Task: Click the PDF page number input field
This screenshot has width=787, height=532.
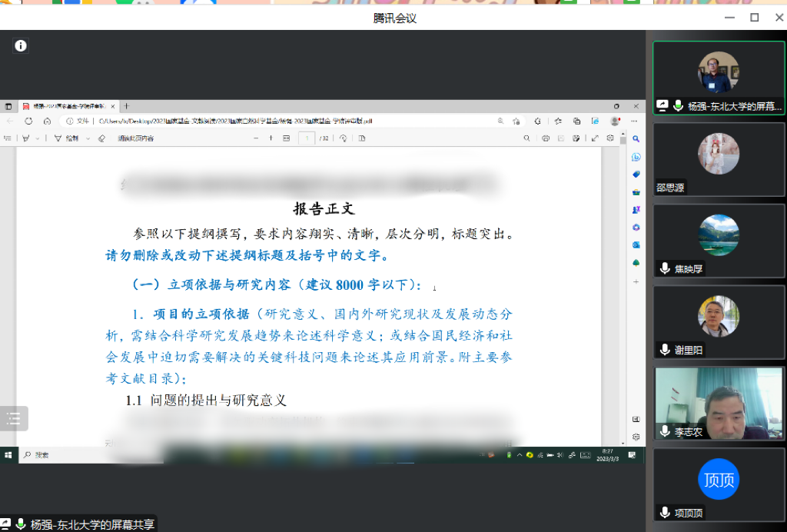Action: click(x=306, y=138)
